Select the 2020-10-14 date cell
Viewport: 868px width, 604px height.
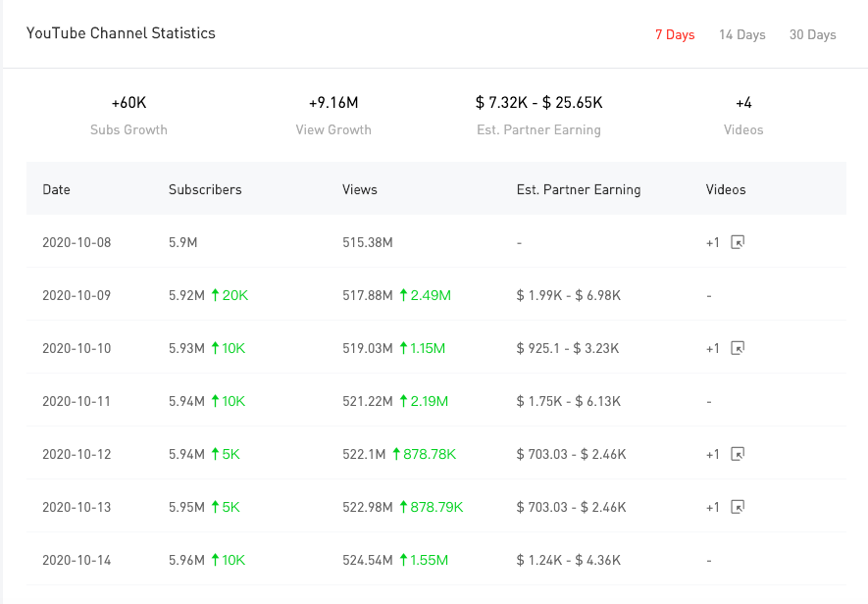77,560
